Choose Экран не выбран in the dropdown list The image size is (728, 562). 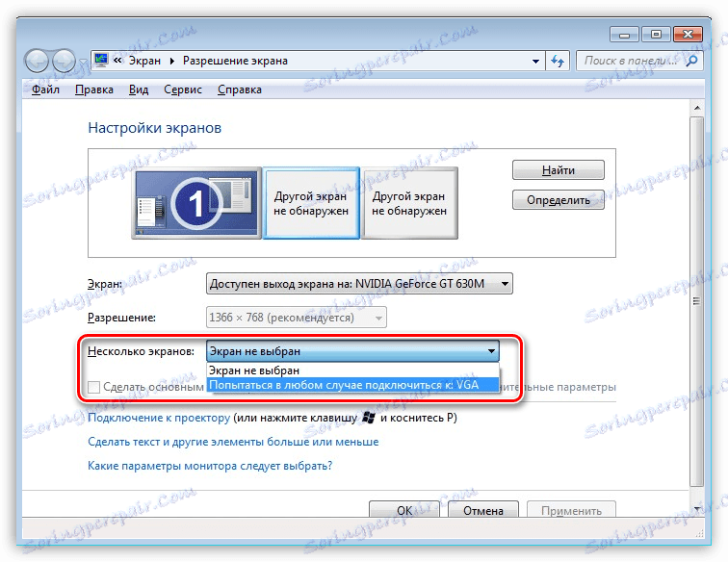352,370
